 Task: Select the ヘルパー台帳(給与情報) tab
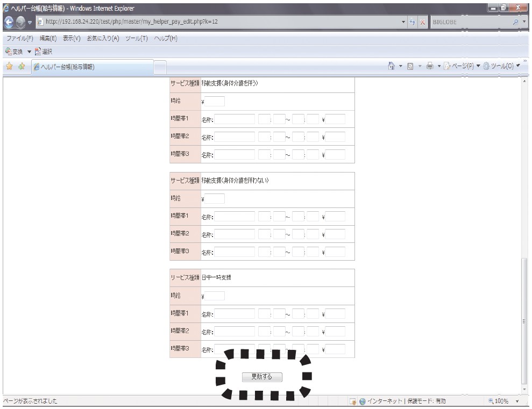click(x=93, y=67)
